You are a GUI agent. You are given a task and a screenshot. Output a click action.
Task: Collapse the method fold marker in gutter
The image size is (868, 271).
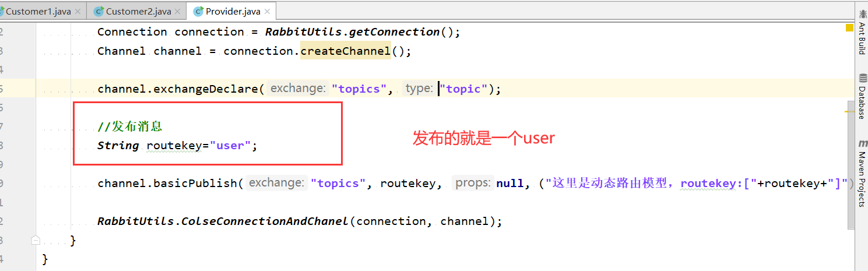click(36, 240)
